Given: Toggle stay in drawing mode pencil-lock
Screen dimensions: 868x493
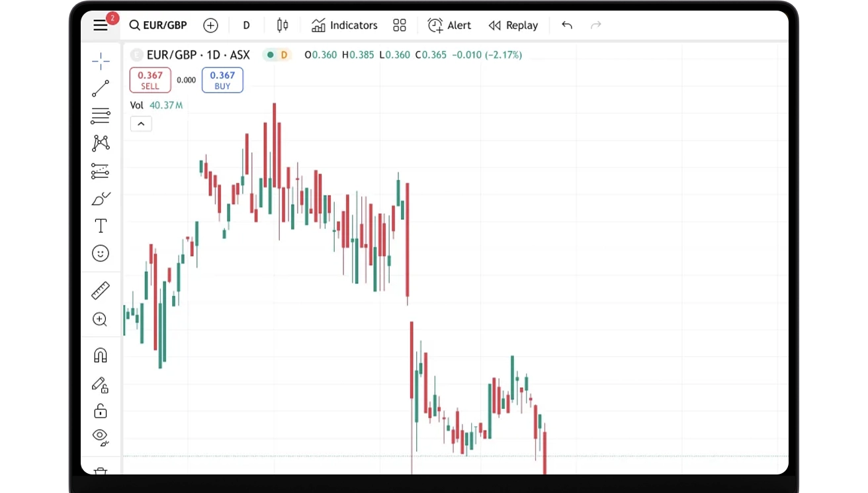Looking at the screenshot, I should point(100,384).
